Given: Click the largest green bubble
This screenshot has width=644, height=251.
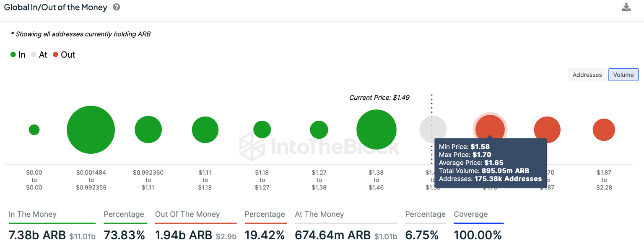Looking at the screenshot, I should tap(91, 130).
